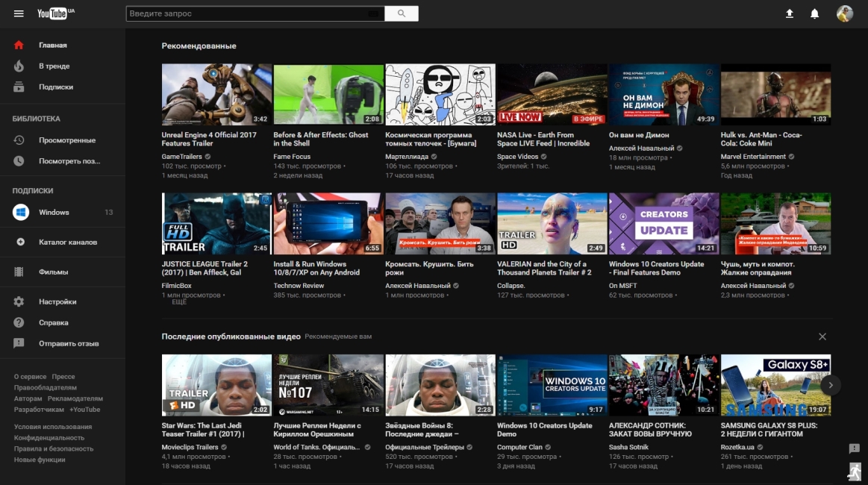Screen dimensions: 868x485
Task: Open the Technow Review channel link
Action: tap(299, 286)
